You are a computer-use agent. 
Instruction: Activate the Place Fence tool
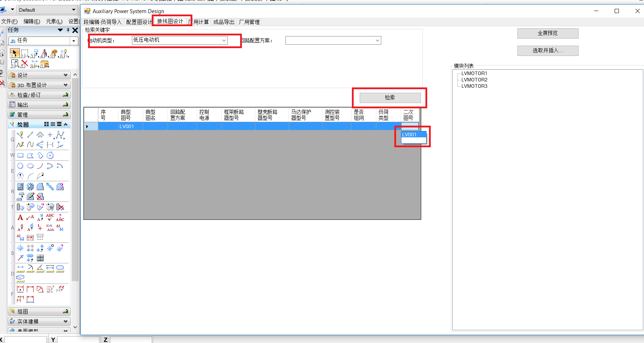[24, 53]
